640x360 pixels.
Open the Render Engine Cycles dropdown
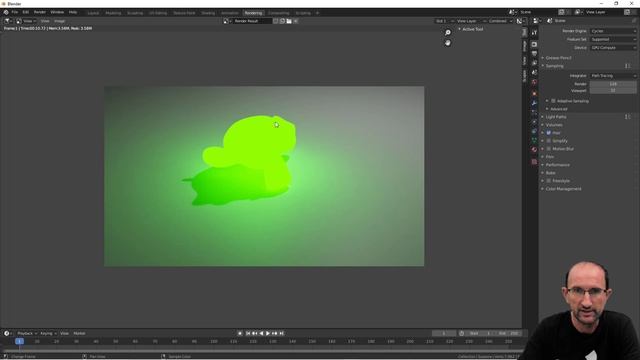[613, 31]
